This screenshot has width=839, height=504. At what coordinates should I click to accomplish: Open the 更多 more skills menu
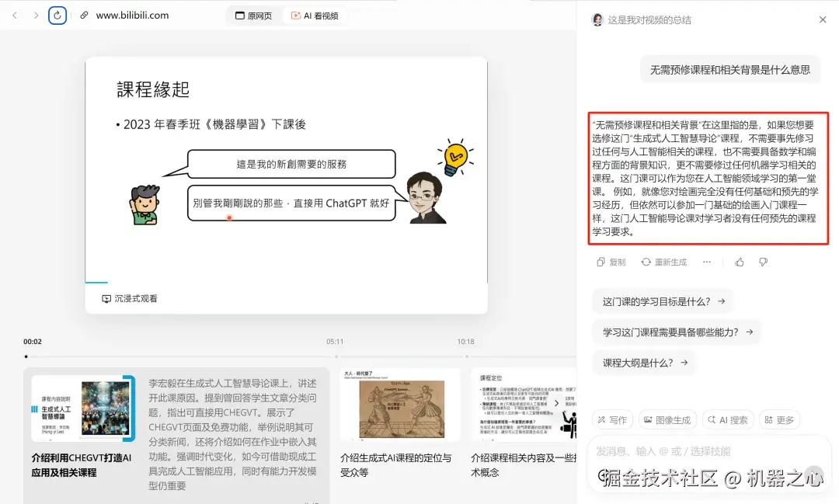[x=780, y=419]
